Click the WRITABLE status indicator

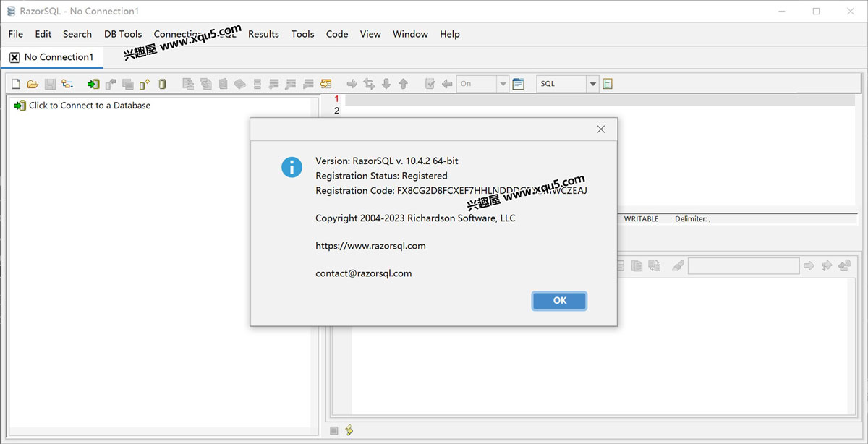point(641,218)
